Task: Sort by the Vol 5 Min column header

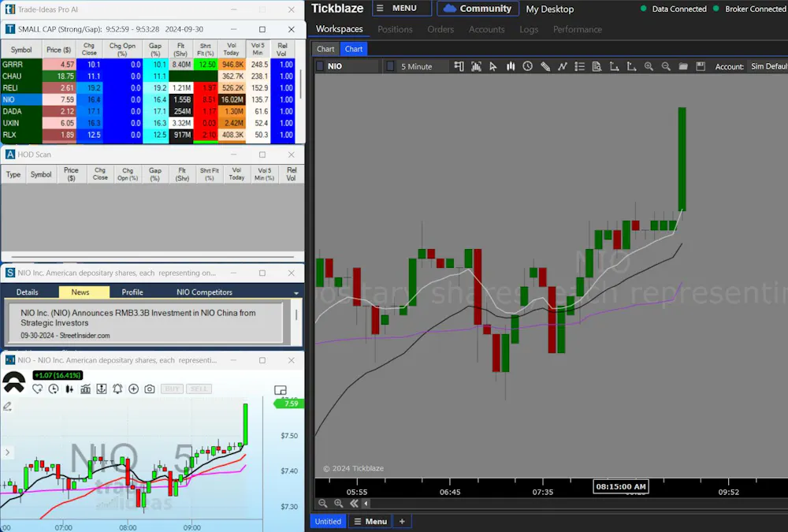Action: [258, 50]
